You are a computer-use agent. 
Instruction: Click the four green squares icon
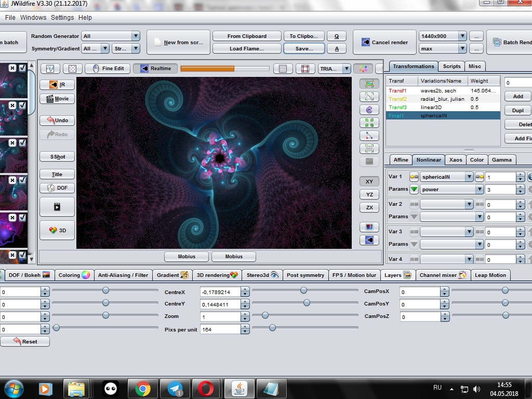click(x=369, y=123)
